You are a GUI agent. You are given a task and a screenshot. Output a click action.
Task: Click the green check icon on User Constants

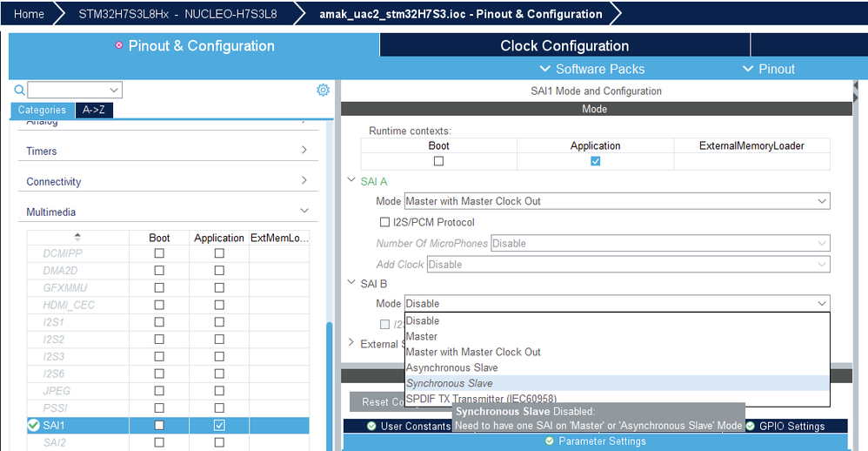371,426
